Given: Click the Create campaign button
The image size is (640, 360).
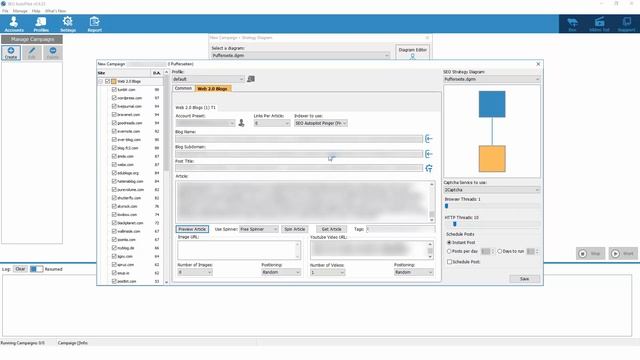Looking at the screenshot, I should coord(11,53).
